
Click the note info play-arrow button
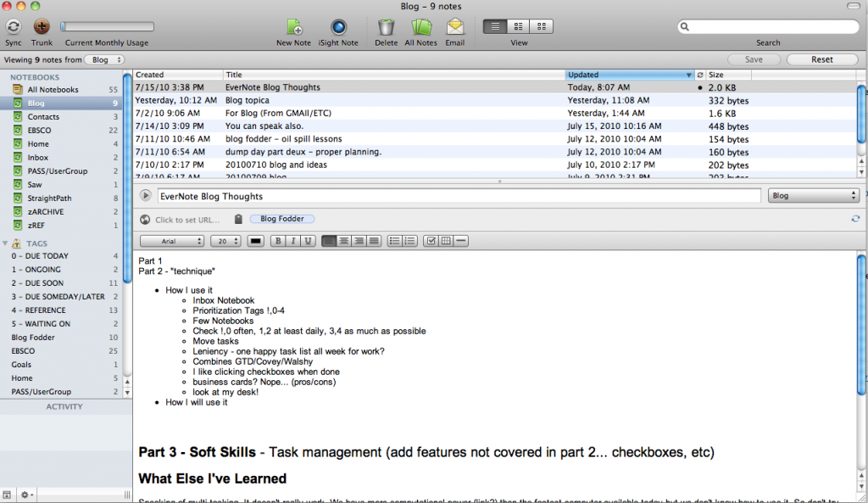pos(145,196)
